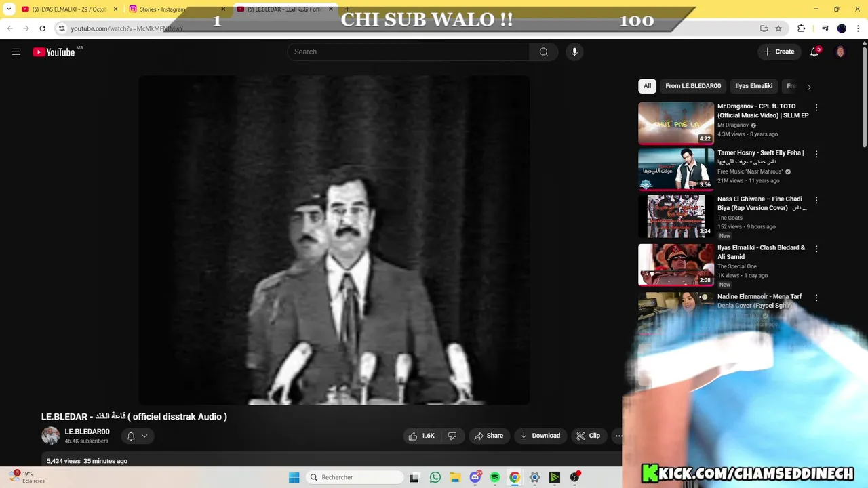Open Chrome tab search dropdown
Viewport: 868px width, 488px height.
tap(9, 9)
